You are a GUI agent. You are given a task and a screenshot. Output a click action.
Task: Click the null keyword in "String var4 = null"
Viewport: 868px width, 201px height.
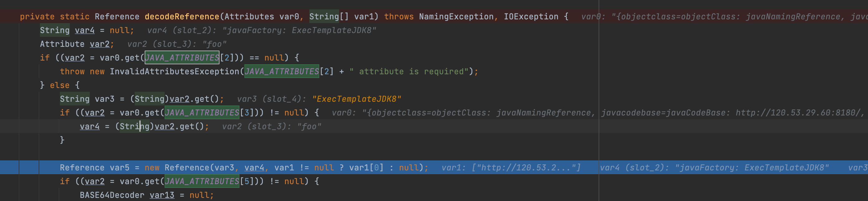[119, 30]
